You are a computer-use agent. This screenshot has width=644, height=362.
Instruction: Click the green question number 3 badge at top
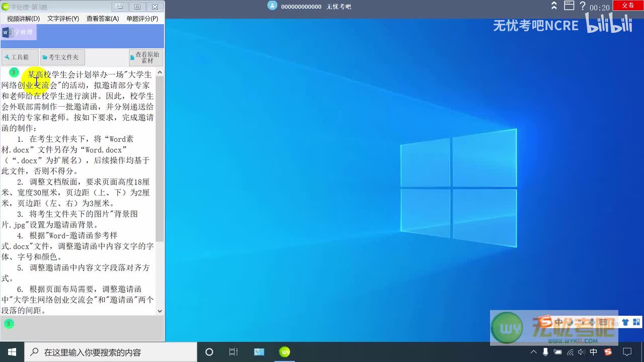(14, 72)
